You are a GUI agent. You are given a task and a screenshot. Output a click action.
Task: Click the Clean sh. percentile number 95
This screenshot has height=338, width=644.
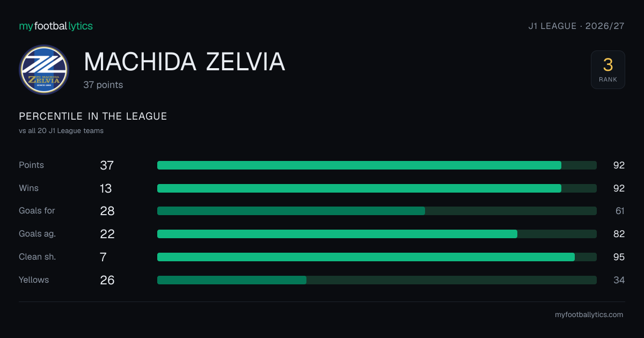point(619,257)
